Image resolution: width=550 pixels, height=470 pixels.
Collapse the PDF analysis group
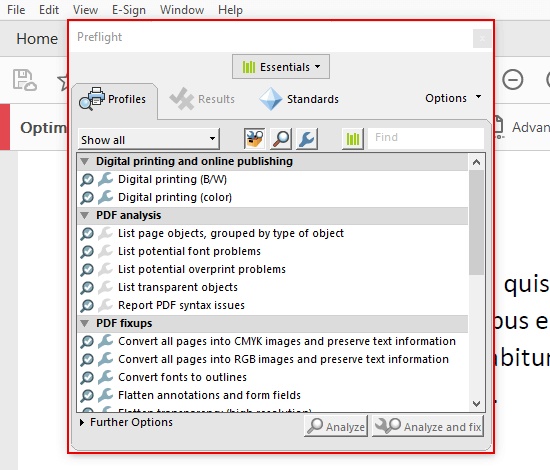[85, 215]
